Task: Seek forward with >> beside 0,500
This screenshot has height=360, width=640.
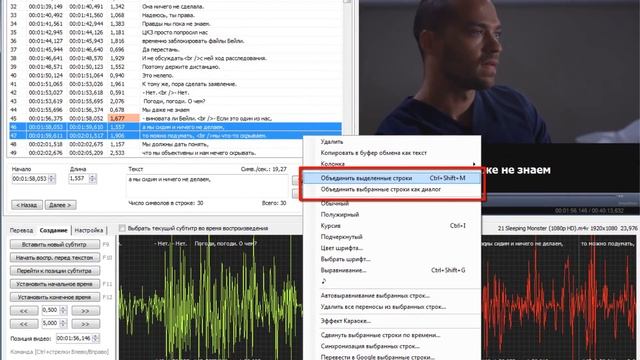Action: (x=85, y=311)
